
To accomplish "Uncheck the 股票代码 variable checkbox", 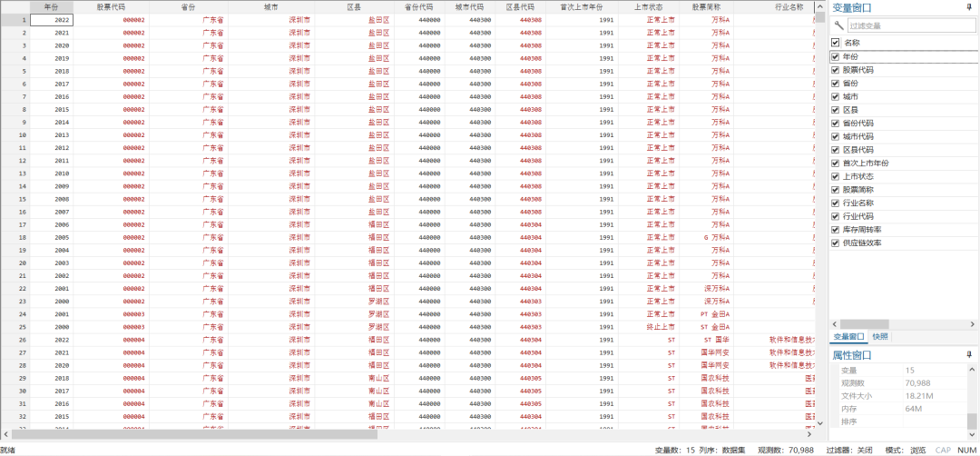I will [x=835, y=69].
